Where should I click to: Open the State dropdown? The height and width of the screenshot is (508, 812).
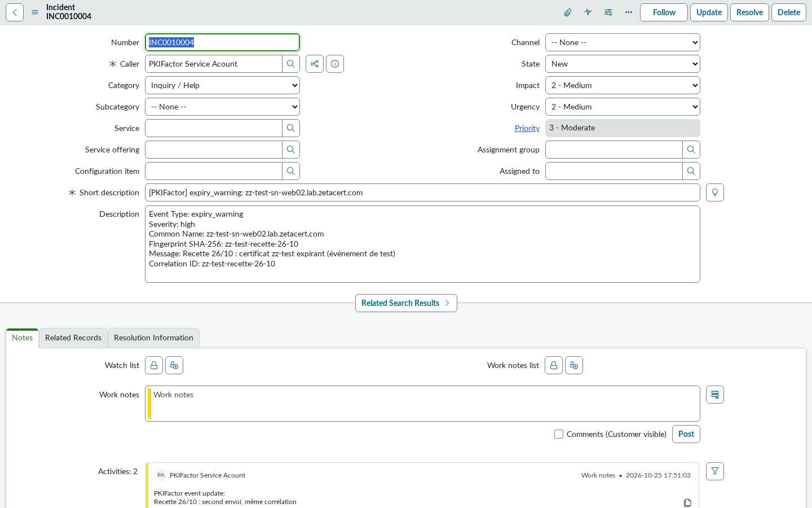(623, 64)
